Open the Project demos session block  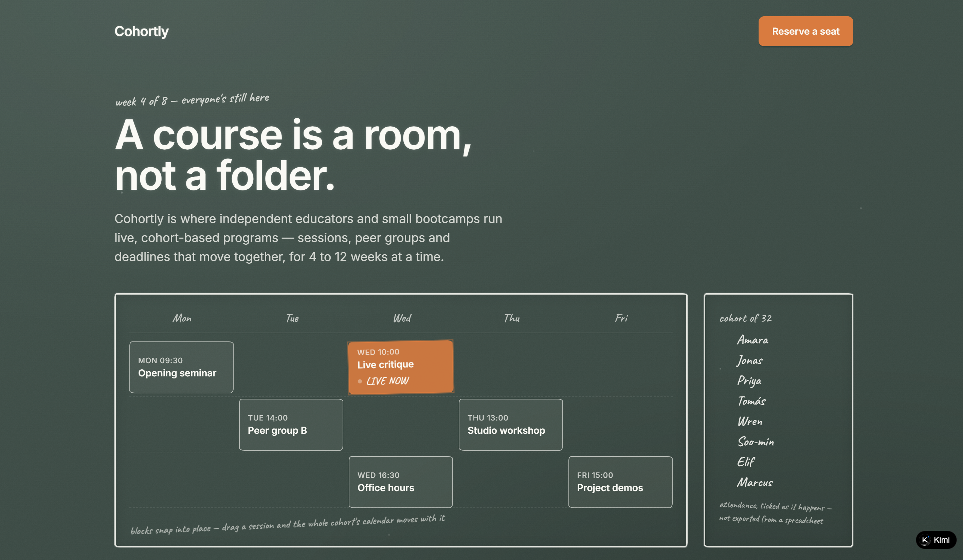coord(620,482)
